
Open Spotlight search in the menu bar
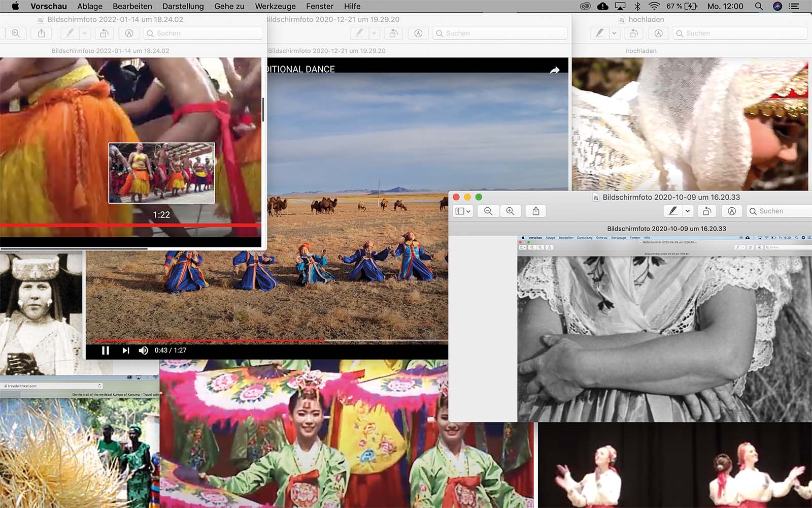click(759, 6)
